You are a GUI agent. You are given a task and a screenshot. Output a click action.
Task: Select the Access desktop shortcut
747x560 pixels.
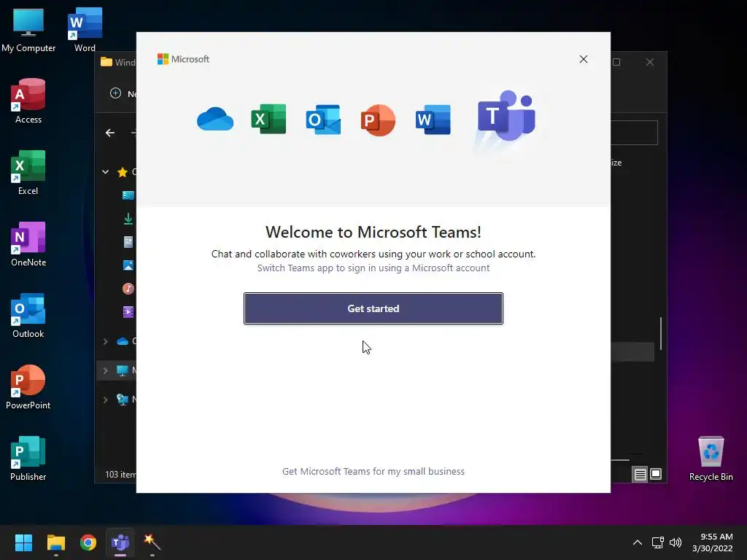pyautogui.click(x=28, y=101)
